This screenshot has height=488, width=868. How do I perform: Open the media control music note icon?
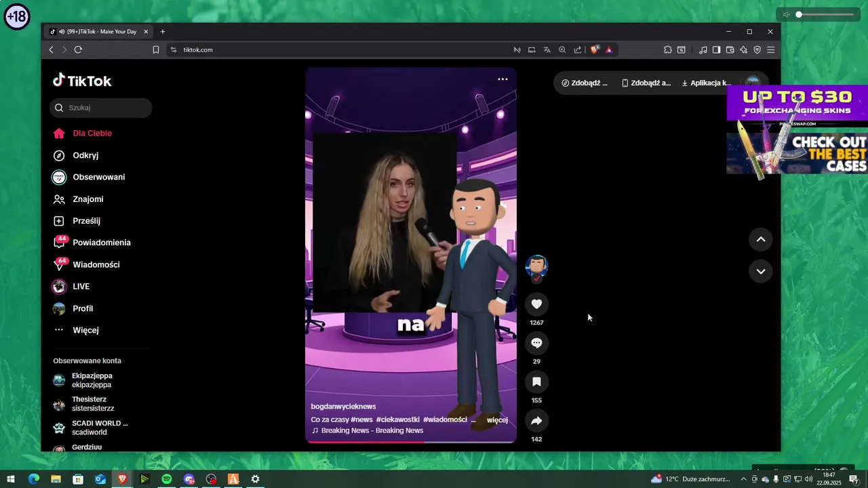(x=703, y=49)
